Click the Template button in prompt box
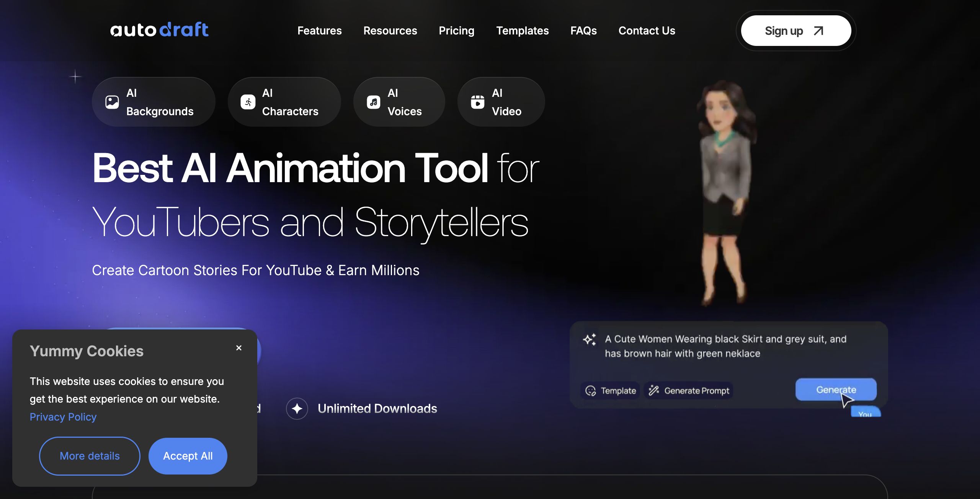Screen dimensions: 980x499 click(611, 391)
